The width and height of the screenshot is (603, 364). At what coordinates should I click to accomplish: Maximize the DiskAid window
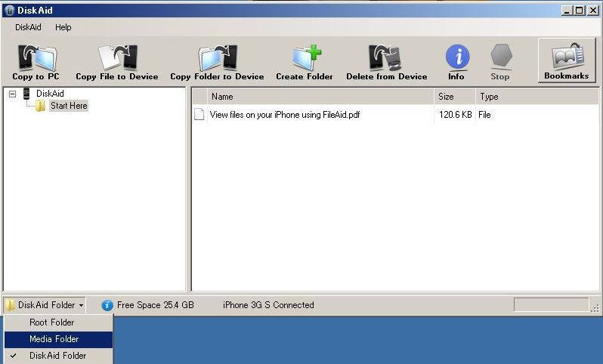point(579,11)
